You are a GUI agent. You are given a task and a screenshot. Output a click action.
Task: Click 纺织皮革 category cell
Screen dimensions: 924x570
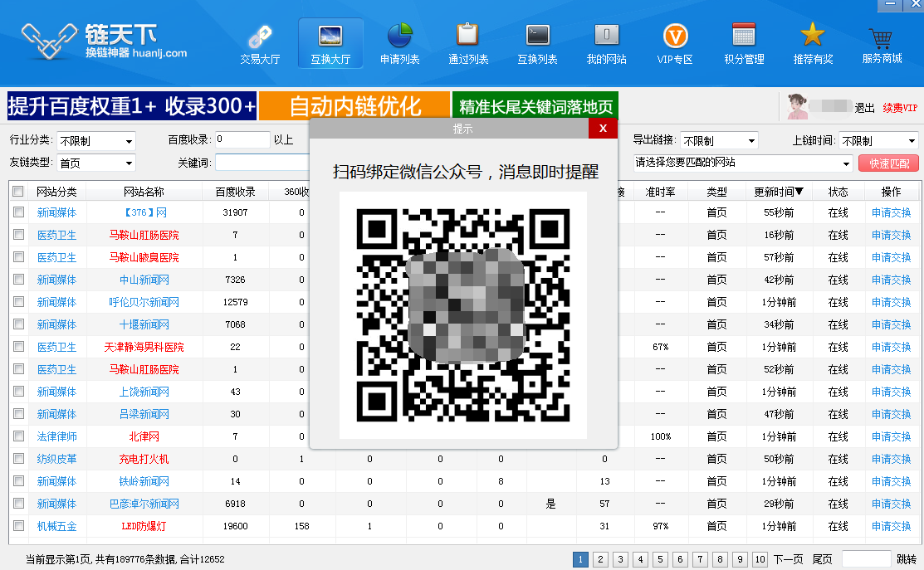pyautogui.click(x=56, y=459)
